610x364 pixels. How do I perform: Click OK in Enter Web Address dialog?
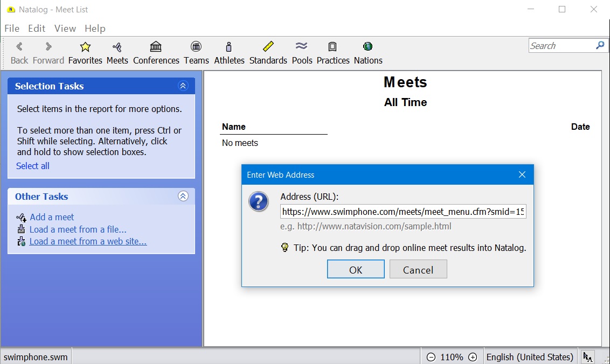356,270
